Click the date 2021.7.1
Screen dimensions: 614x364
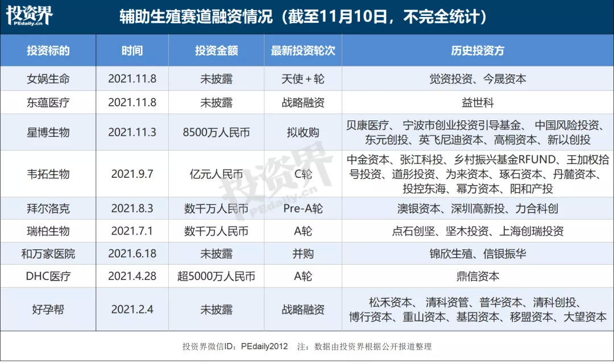(x=132, y=231)
